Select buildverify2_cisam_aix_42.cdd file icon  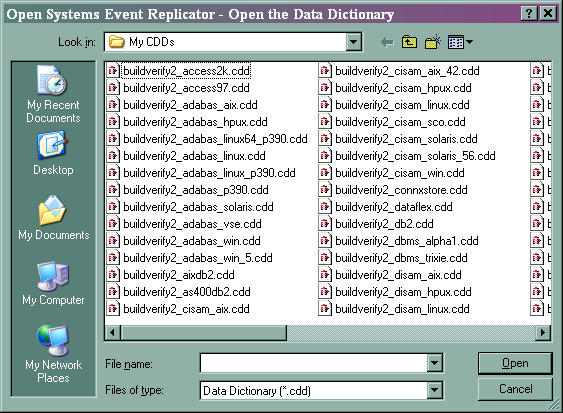(325, 71)
